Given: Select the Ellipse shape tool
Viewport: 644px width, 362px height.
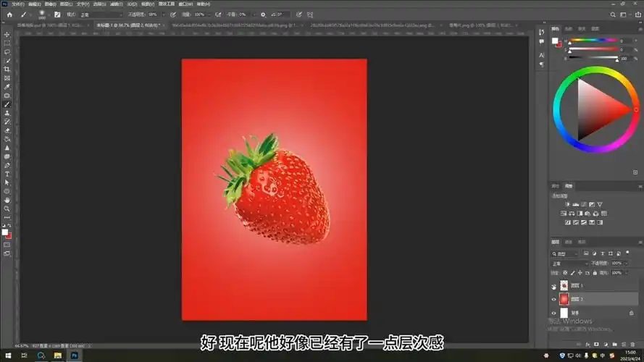Looking at the screenshot, I should (7, 191).
